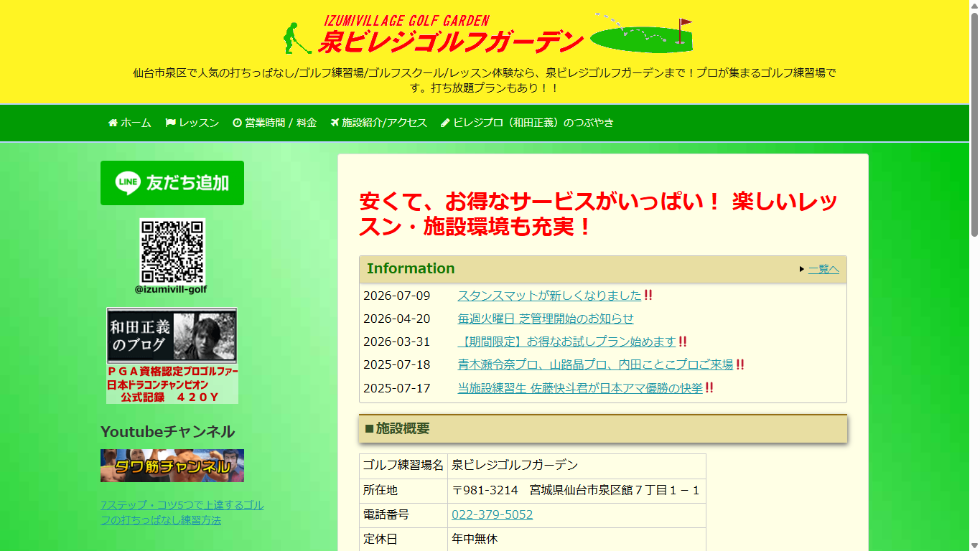
Task: Open 佐藤快斗君が日本アマ優勝の快挙 link
Action: [580, 388]
